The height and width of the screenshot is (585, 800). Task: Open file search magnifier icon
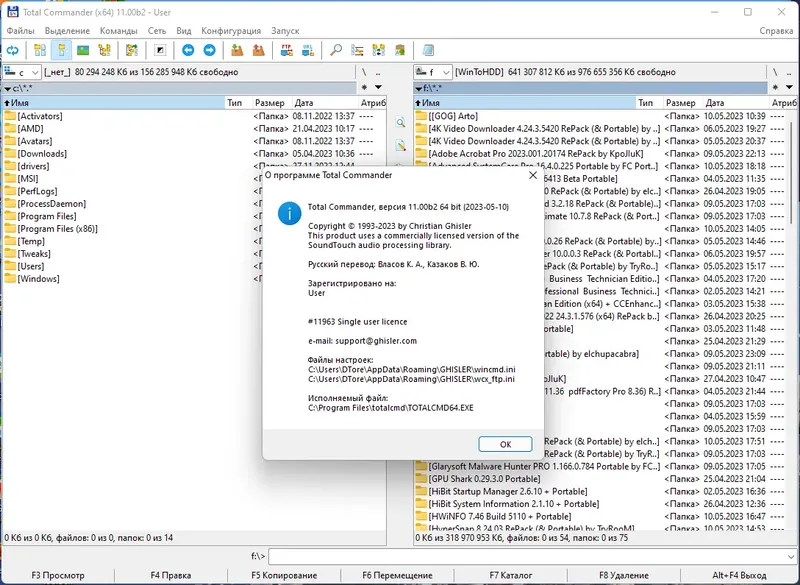336,50
